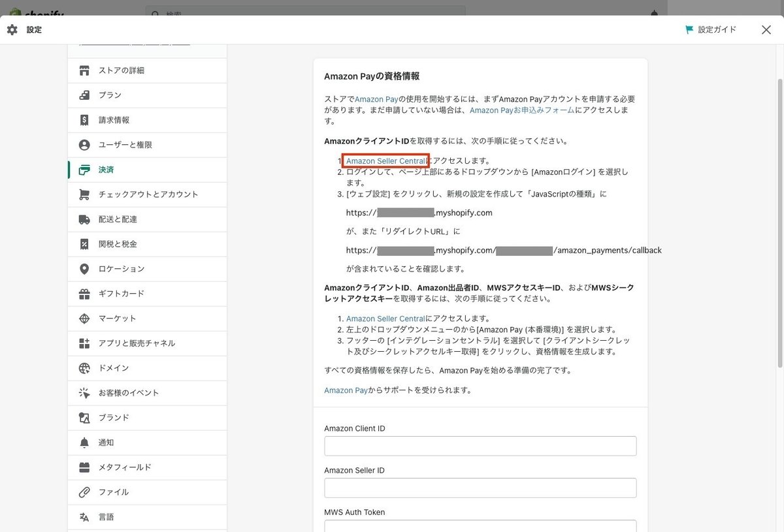Viewport: 784px width, 532px height.
Task: Click the Amazon Payの資格情報 heading
Action: [x=372, y=76]
